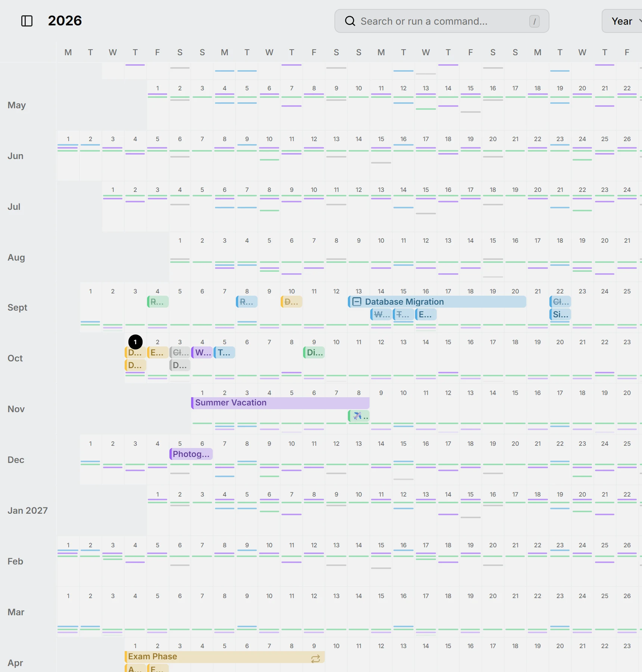Click the Dec month label

16,460
